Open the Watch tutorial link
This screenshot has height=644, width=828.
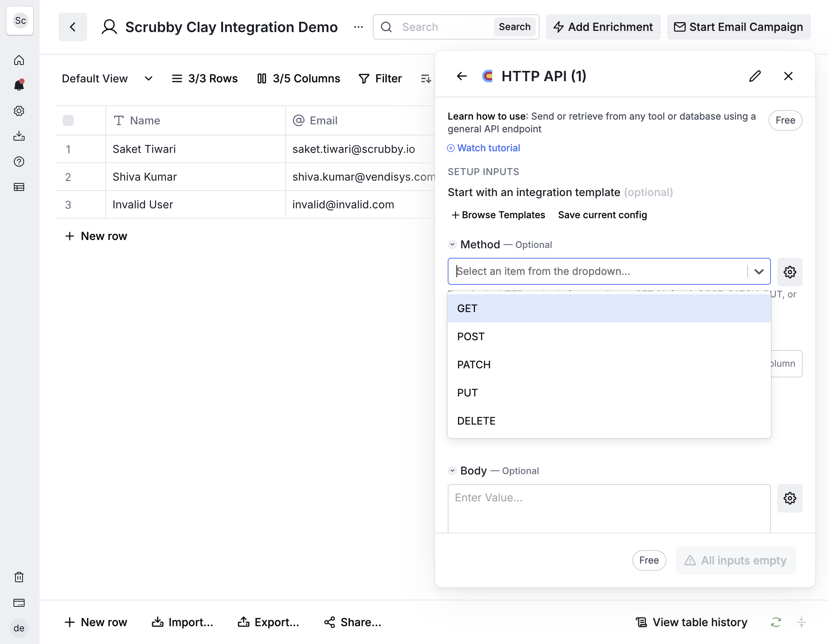pos(484,148)
